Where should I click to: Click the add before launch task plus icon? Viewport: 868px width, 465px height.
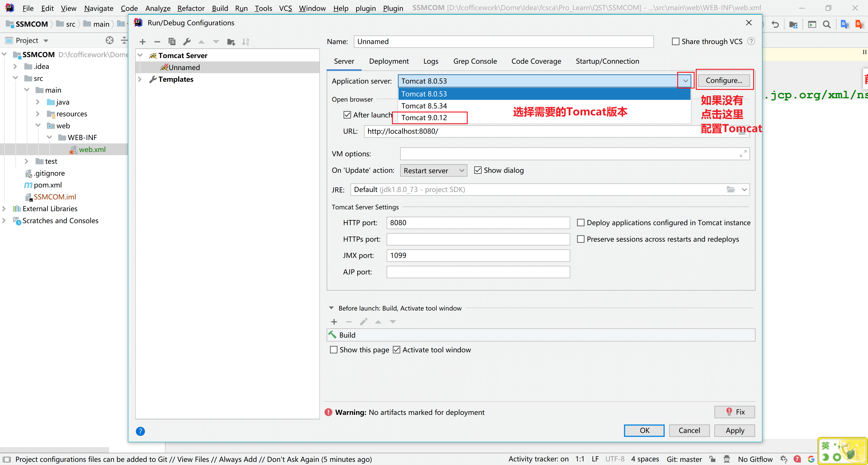click(x=334, y=322)
